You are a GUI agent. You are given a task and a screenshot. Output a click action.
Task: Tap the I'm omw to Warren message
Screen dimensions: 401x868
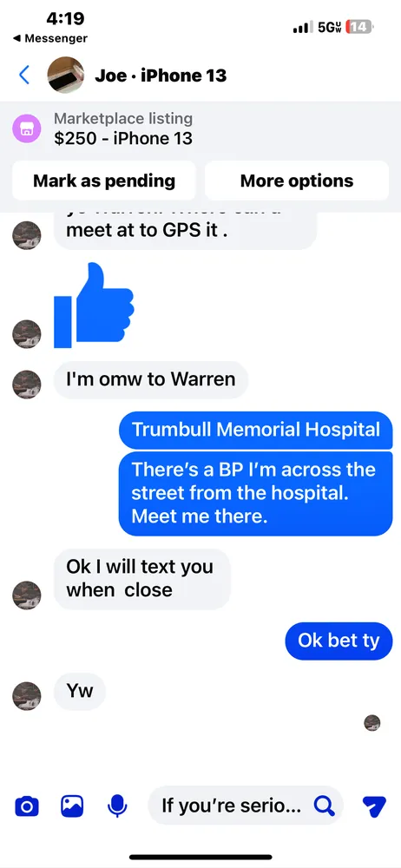pyautogui.click(x=151, y=380)
